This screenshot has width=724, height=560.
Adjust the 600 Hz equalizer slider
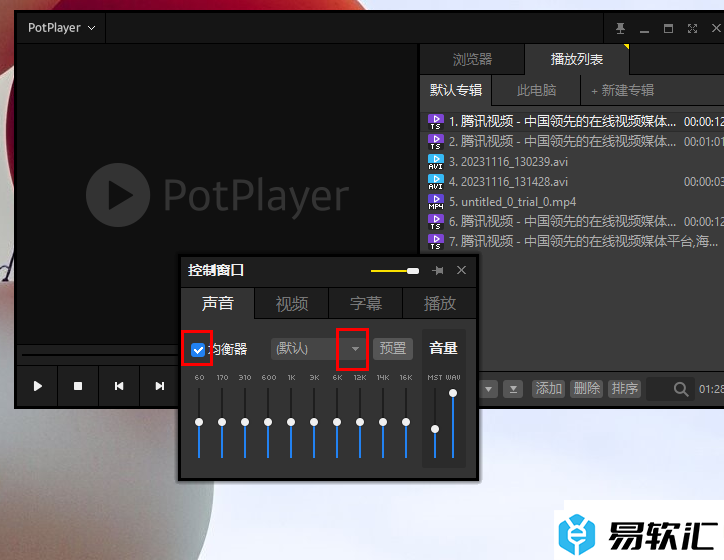[x=268, y=422]
